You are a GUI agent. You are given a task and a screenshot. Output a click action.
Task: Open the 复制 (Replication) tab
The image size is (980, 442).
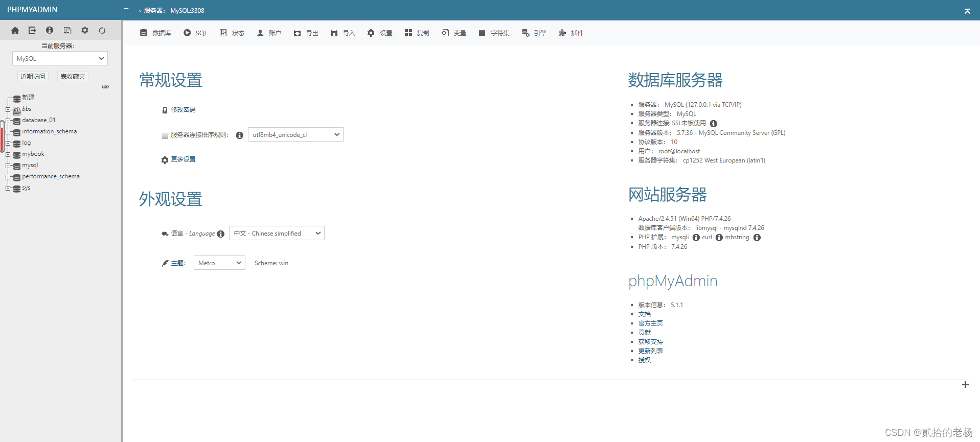click(x=417, y=33)
